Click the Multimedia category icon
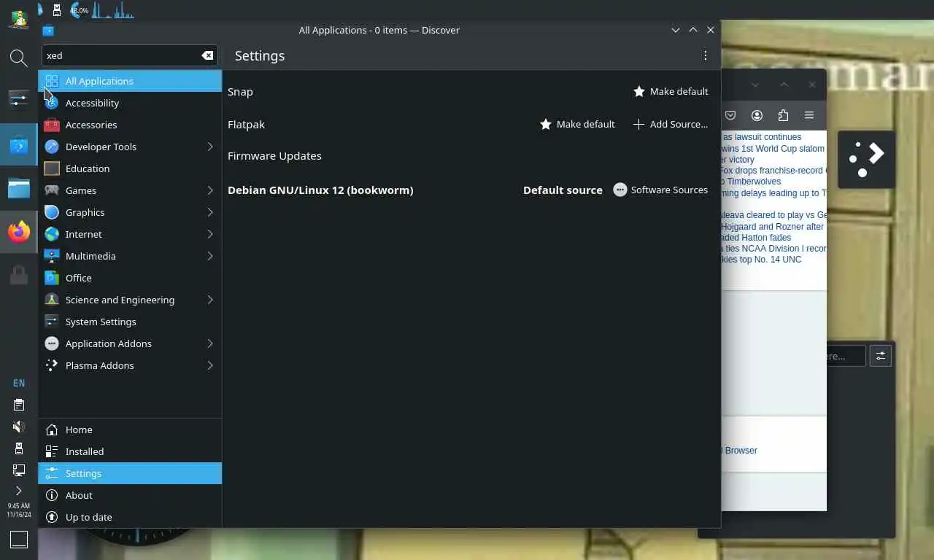 [x=52, y=256]
